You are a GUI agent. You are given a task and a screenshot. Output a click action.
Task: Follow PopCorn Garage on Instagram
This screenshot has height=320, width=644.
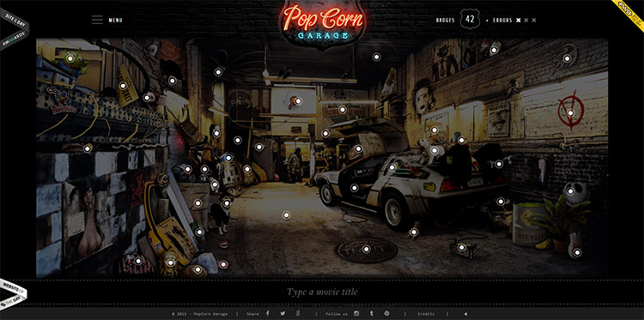(x=356, y=313)
